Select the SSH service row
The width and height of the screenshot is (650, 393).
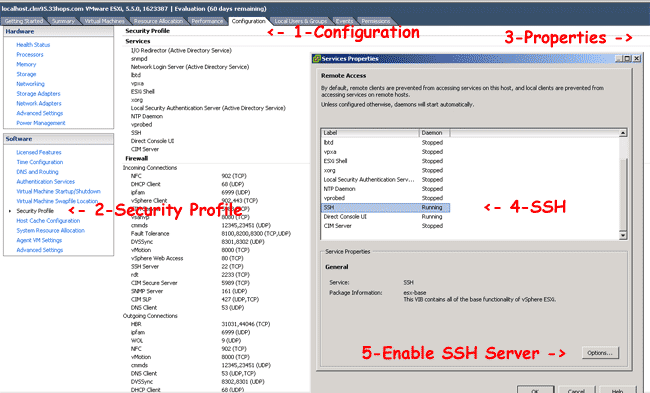386,208
